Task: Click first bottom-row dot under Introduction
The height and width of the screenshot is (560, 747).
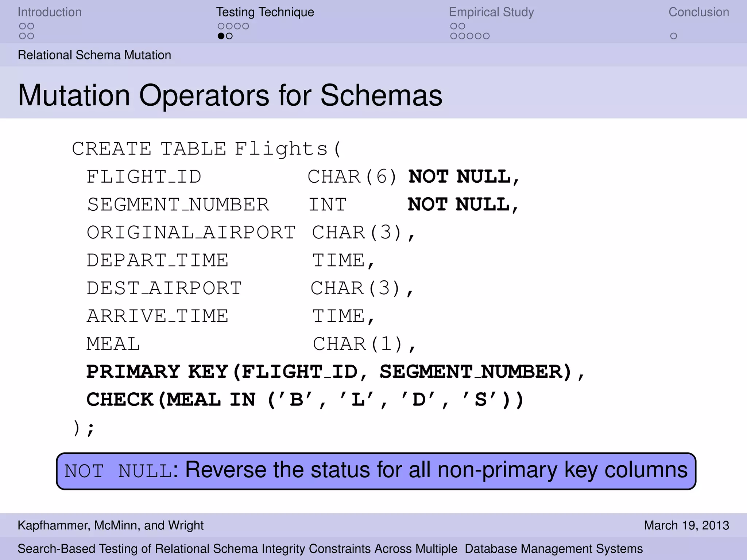Action: click(x=23, y=36)
